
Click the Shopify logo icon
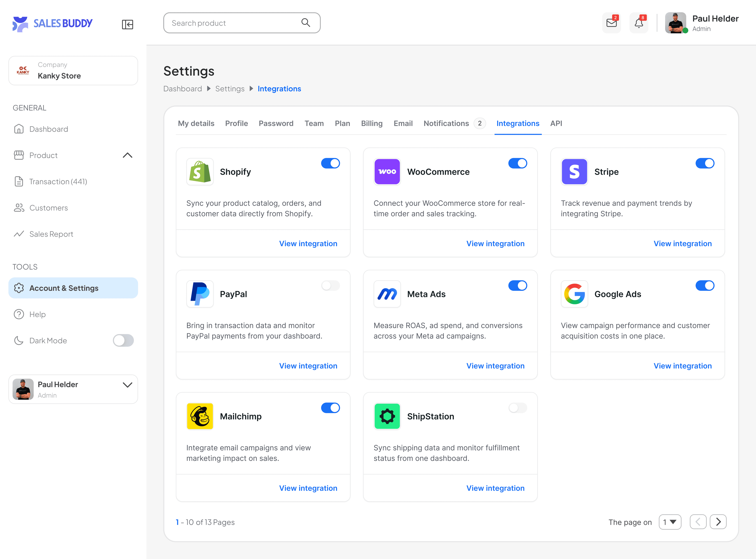tap(200, 172)
